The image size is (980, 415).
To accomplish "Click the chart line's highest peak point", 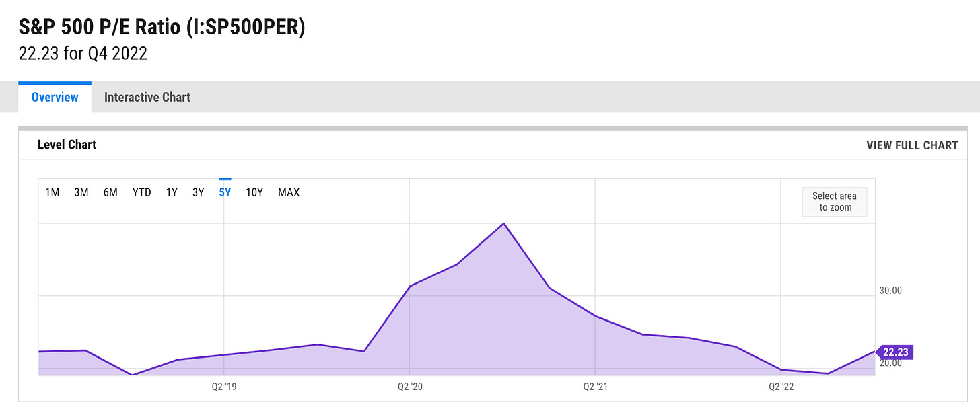I will click(504, 223).
